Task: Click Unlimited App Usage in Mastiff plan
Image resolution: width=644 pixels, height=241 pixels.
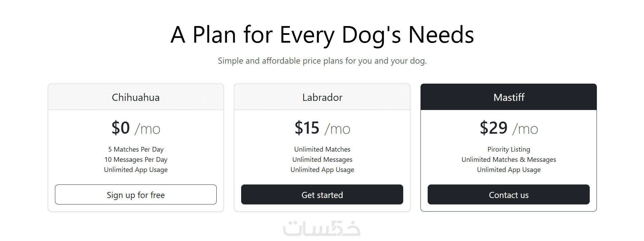Action: pyautogui.click(x=508, y=170)
